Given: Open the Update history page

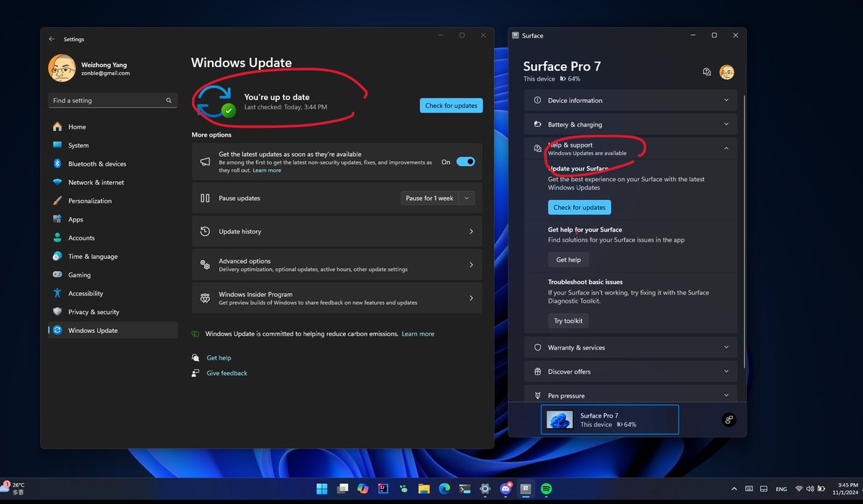Looking at the screenshot, I should click(337, 232).
